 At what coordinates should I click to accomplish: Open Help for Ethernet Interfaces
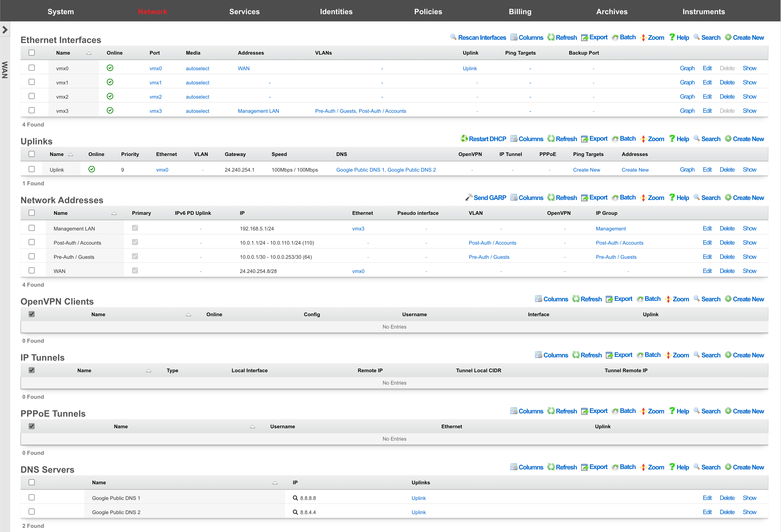[679, 37]
